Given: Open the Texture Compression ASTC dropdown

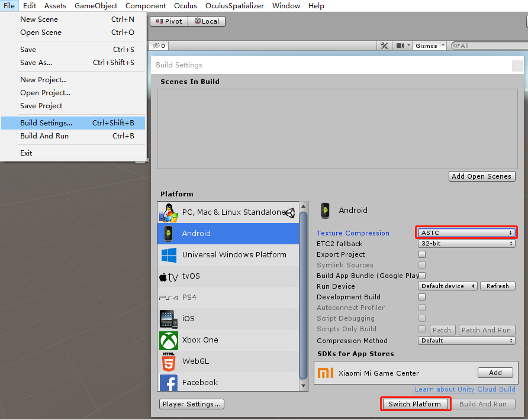Looking at the screenshot, I should pyautogui.click(x=466, y=233).
